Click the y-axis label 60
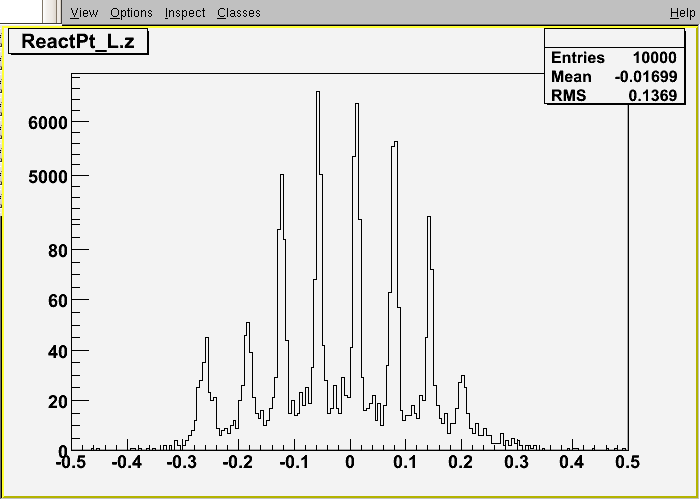Screen dimensions: 700x500 coord(58,301)
